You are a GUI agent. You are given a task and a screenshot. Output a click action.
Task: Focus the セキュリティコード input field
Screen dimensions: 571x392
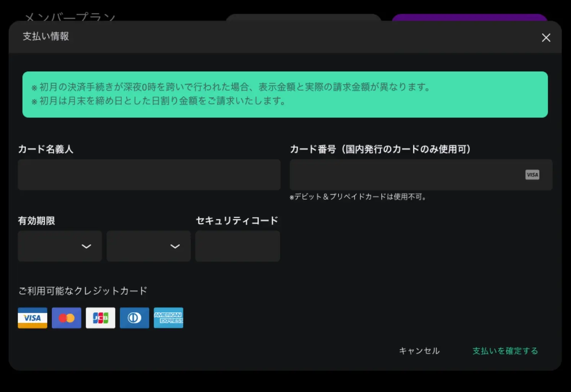[238, 246]
